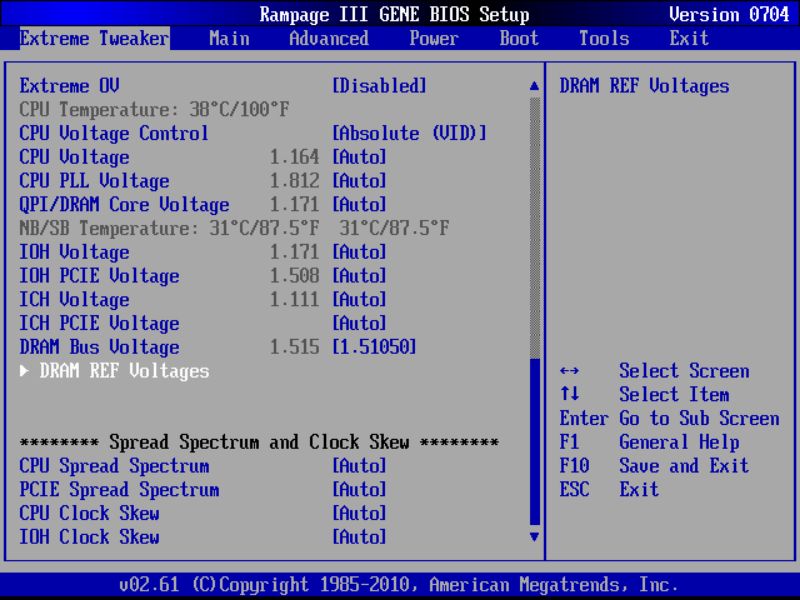Change the Extreme OV [Disabled] value
The width and height of the screenshot is (800, 600).
379,86
